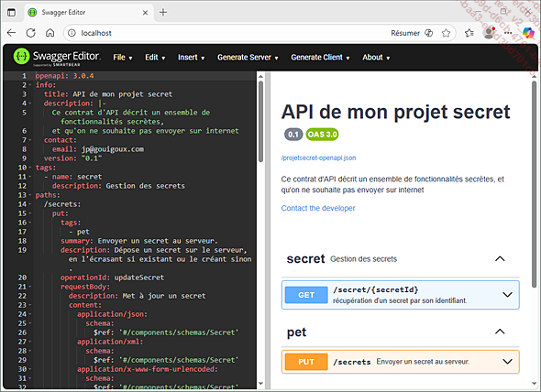Go to the browser home icon
This screenshot has height=392, width=541.
50,33
